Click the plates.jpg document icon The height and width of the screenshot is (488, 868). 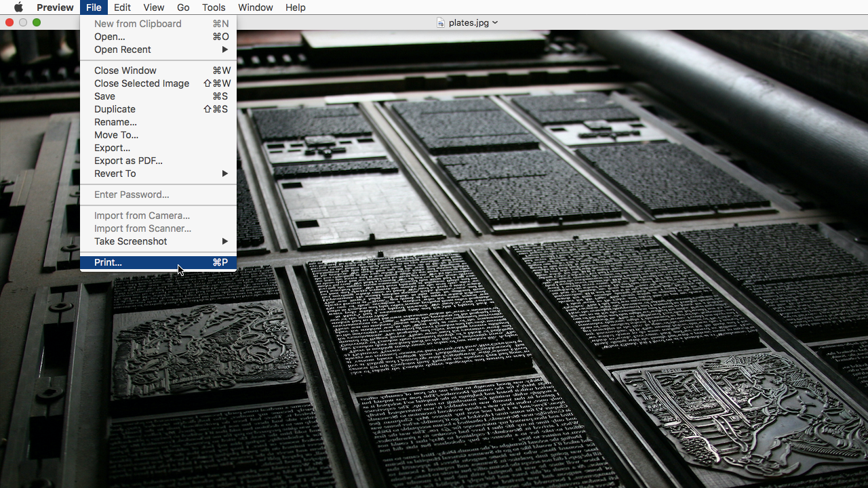click(x=441, y=22)
